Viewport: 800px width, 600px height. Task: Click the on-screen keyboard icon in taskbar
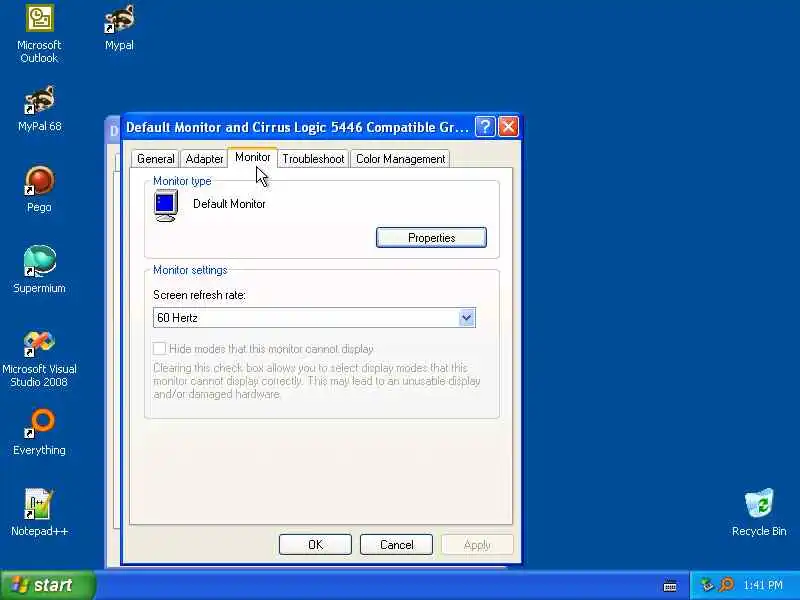(670, 586)
